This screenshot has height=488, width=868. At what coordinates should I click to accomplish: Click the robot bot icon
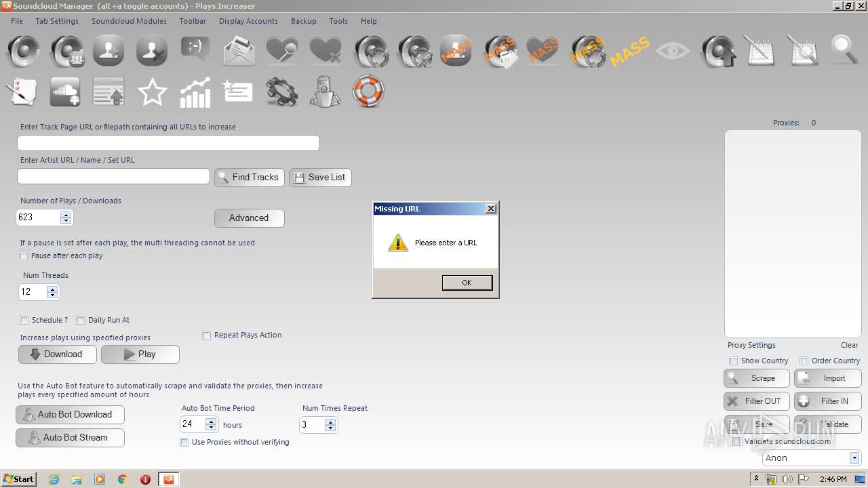tap(325, 91)
